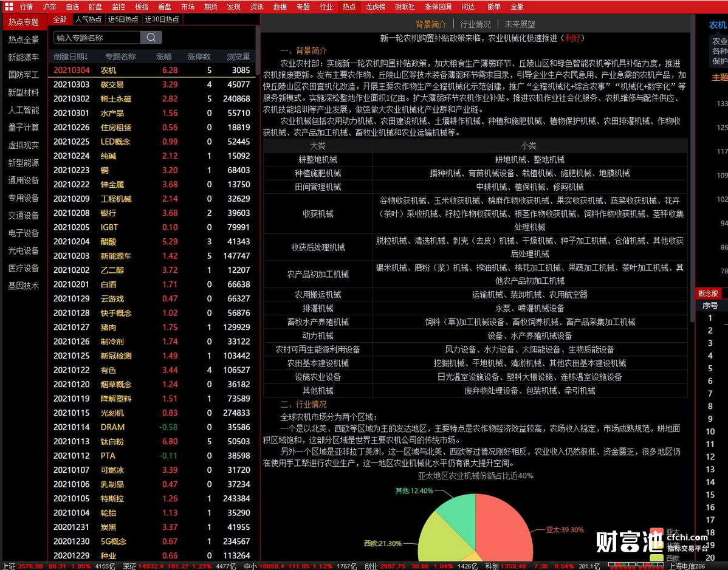Viewport: 728px width, 570px height.
Task: Select the PTA topic row
Action: click(x=152, y=456)
